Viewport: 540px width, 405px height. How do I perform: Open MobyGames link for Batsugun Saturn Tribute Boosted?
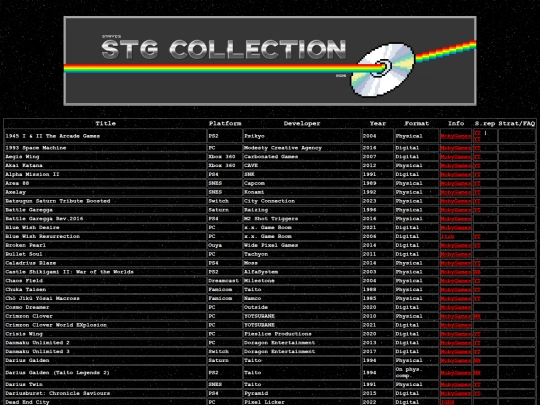[456, 201]
